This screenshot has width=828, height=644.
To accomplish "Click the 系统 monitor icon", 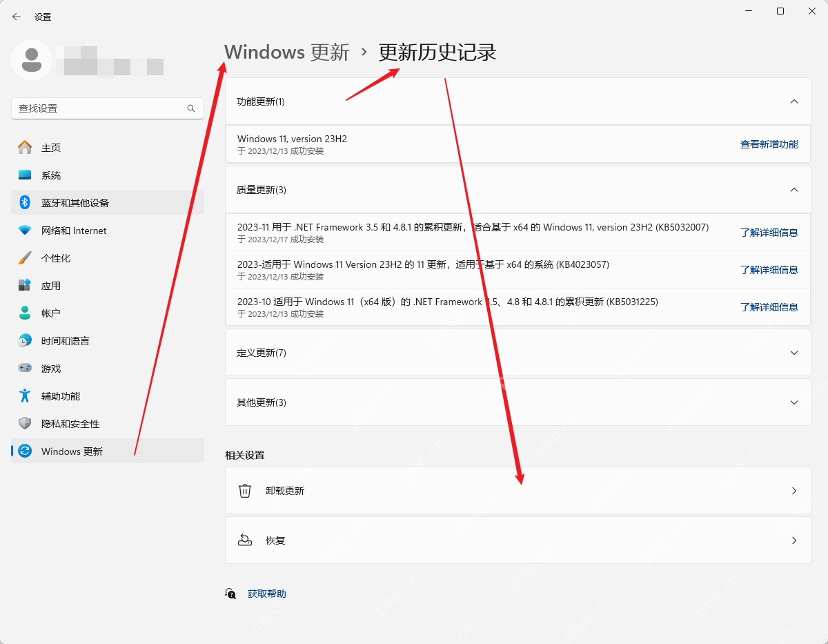I will click(x=25, y=175).
